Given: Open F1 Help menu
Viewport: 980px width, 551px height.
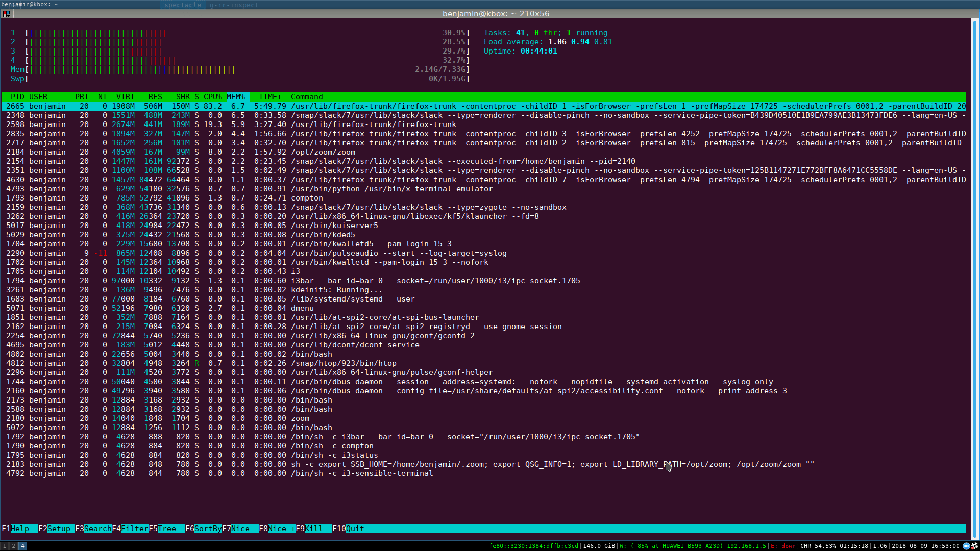Looking at the screenshot, I should click(x=19, y=528).
